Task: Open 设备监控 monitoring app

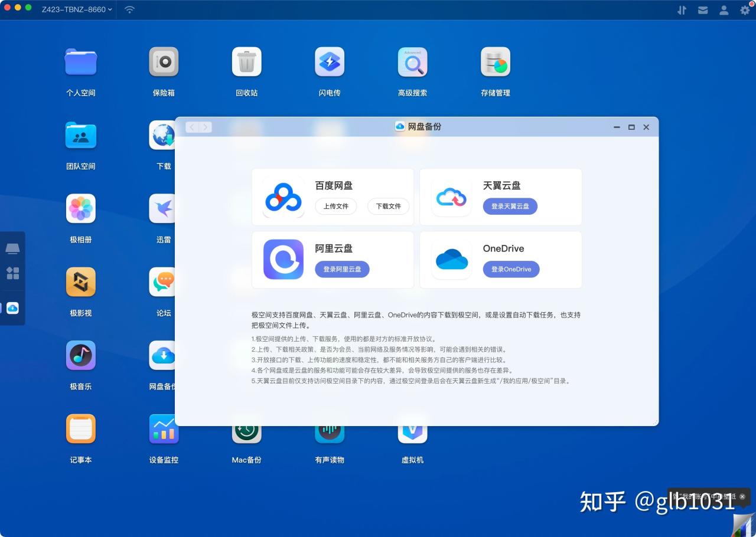Action: pos(164,429)
